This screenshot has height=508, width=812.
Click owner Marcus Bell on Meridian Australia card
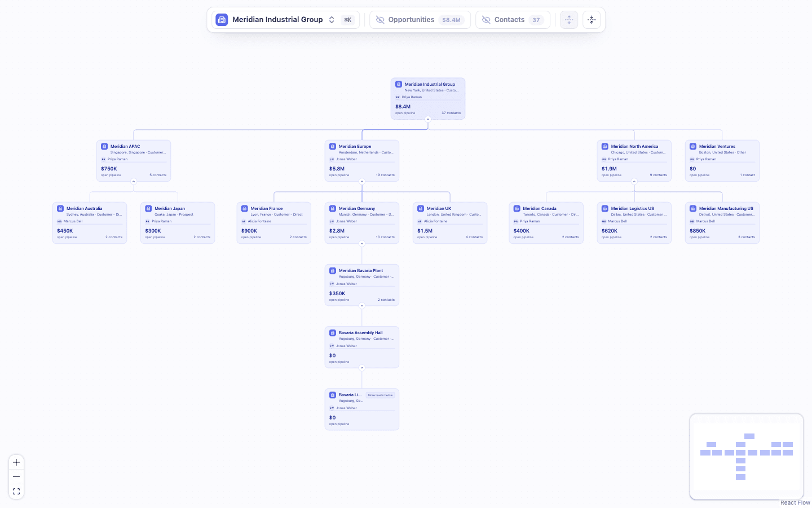(73, 221)
